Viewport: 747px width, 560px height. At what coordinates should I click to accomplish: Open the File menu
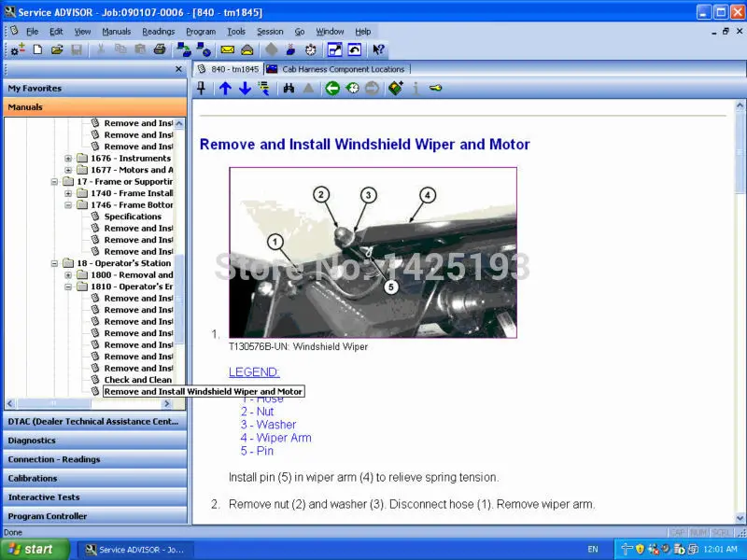click(x=33, y=32)
